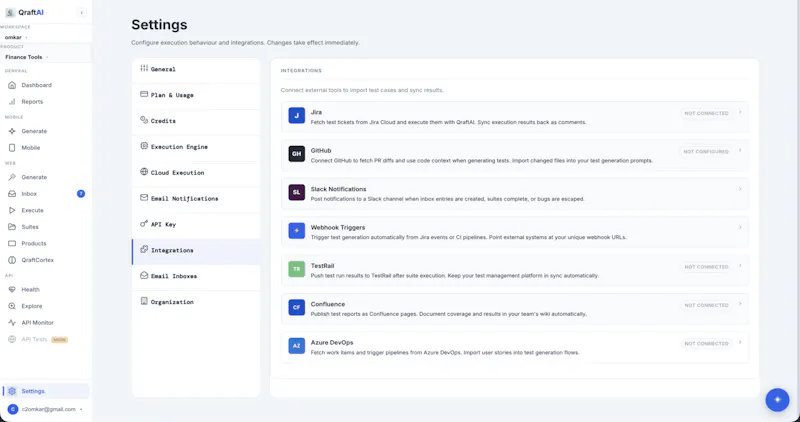Expand the TestRail row chevron
The height and width of the screenshot is (422, 800).
[x=740, y=266]
